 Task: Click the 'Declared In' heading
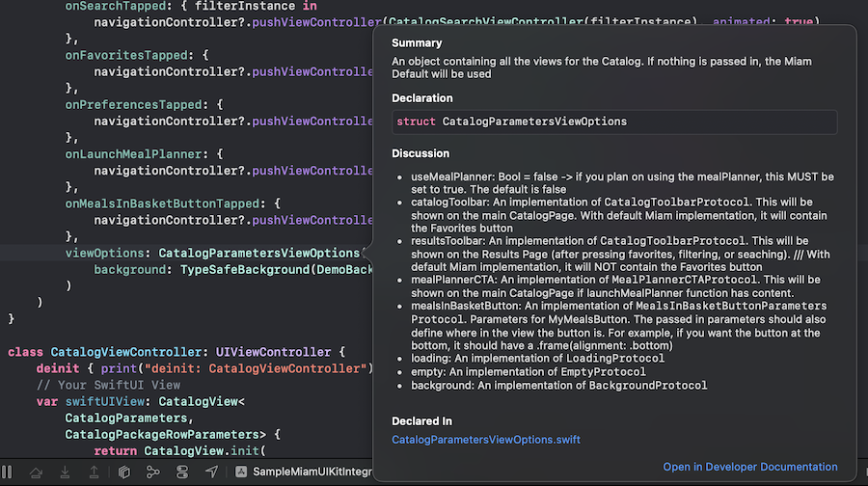(421, 421)
